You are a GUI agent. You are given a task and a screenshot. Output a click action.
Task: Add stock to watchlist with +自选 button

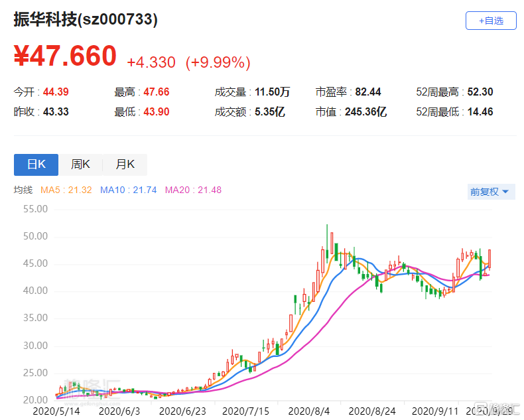[491, 21]
